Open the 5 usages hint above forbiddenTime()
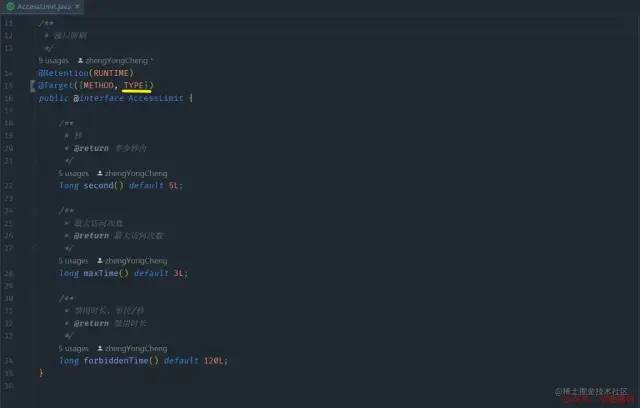The height and width of the screenshot is (408, 640). pyautogui.click(x=73, y=348)
